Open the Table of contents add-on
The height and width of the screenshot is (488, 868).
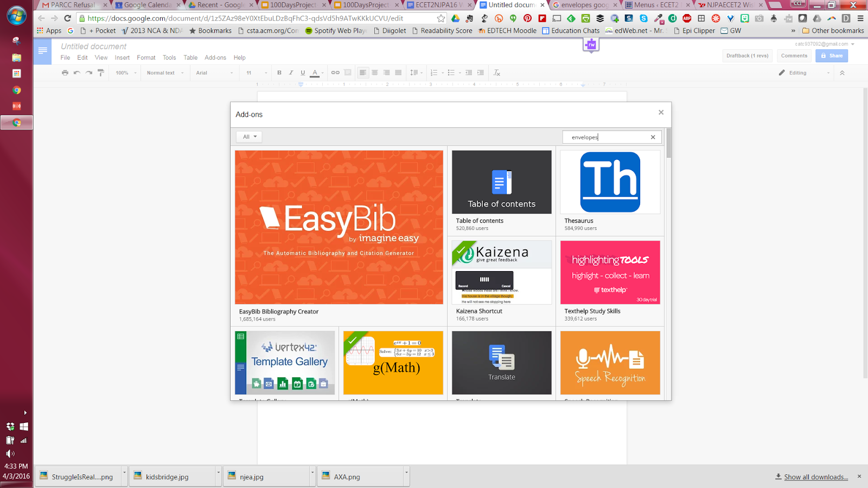502,191
